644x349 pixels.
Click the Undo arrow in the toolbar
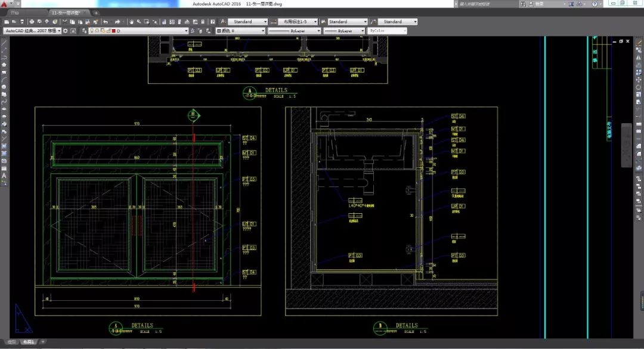(x=106, y=21)
